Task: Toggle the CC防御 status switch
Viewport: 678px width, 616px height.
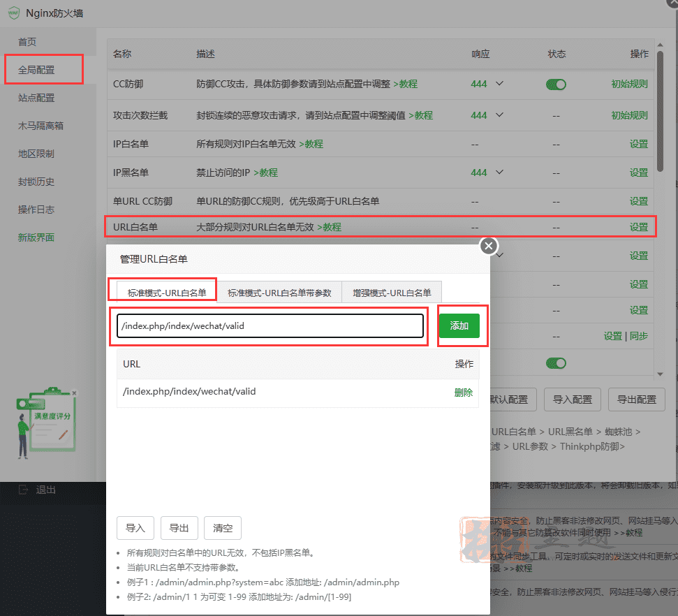Action: tap(556, 85)
